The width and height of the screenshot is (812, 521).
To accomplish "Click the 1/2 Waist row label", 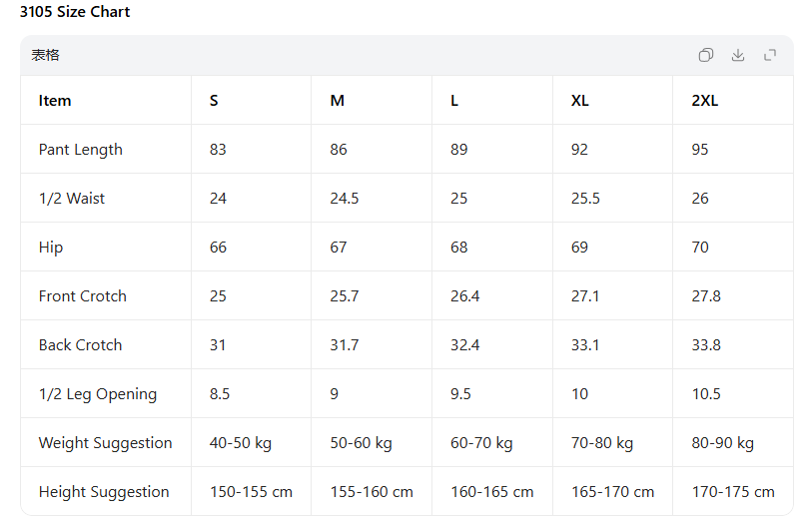I will [x=72, y=199].
